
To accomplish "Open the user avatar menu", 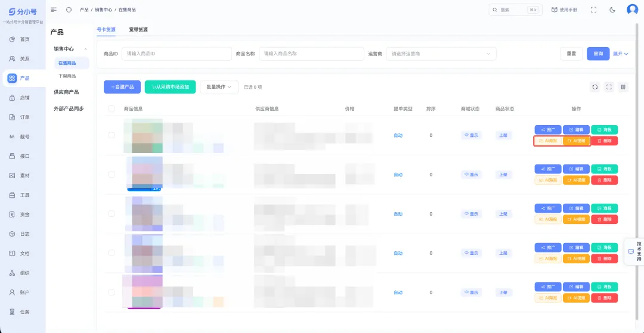I will (x=632, y=10).
